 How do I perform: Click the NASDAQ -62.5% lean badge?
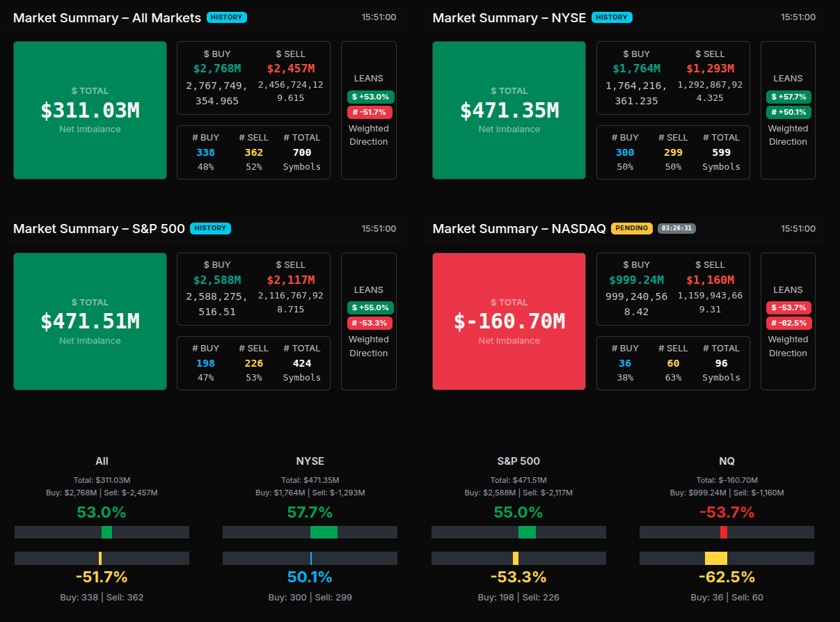[789, 323]
